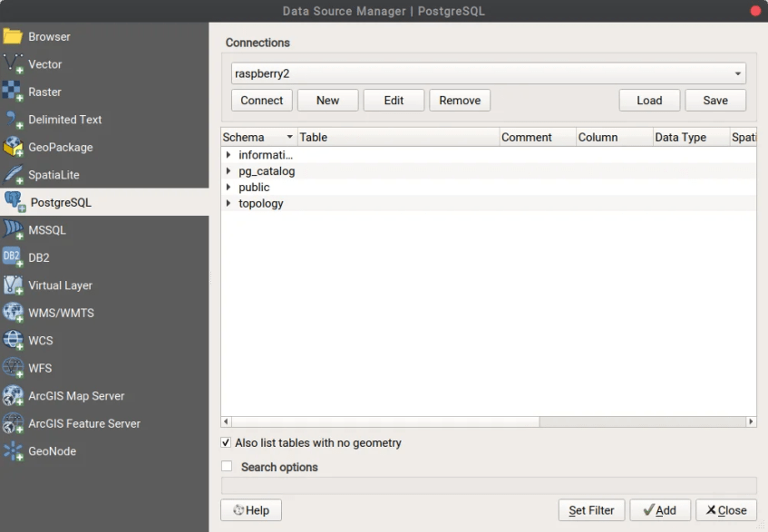Select the pg_catalog row text
The width and height of the screenshot is (768, 532).
(267, 171)
